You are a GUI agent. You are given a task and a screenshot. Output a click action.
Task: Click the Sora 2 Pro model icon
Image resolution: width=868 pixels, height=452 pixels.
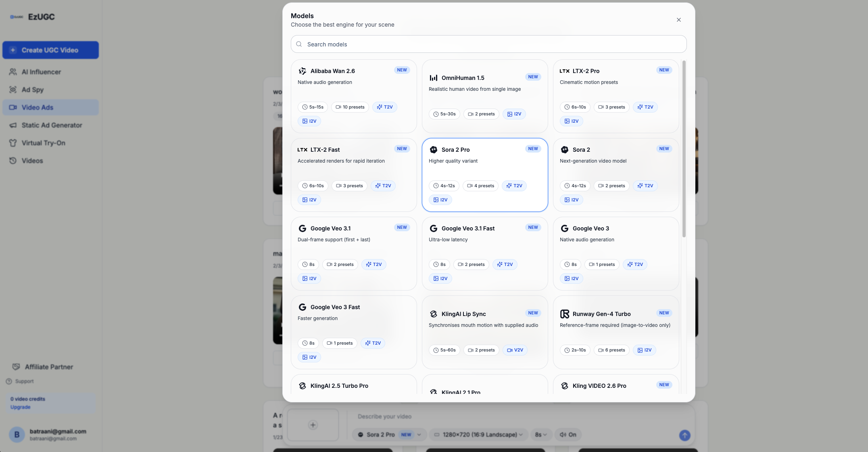[x=433, y=150]
